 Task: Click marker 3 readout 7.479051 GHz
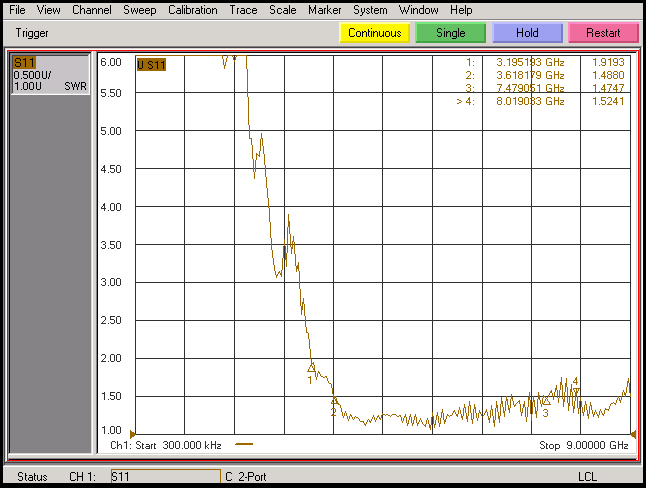pos(530,88)
